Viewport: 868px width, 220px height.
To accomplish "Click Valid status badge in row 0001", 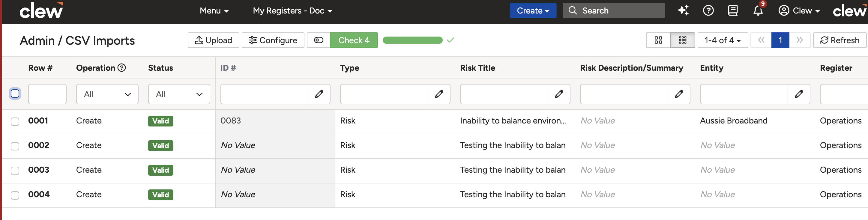I will click(160, 121).
